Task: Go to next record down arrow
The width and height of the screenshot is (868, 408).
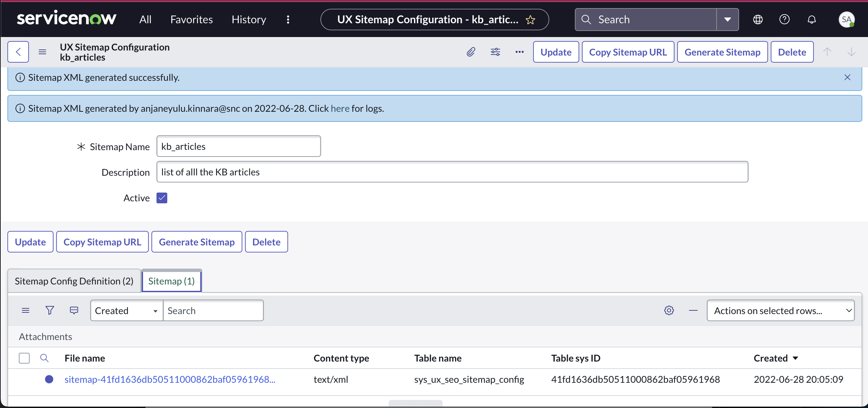Action: coord(851,52)
